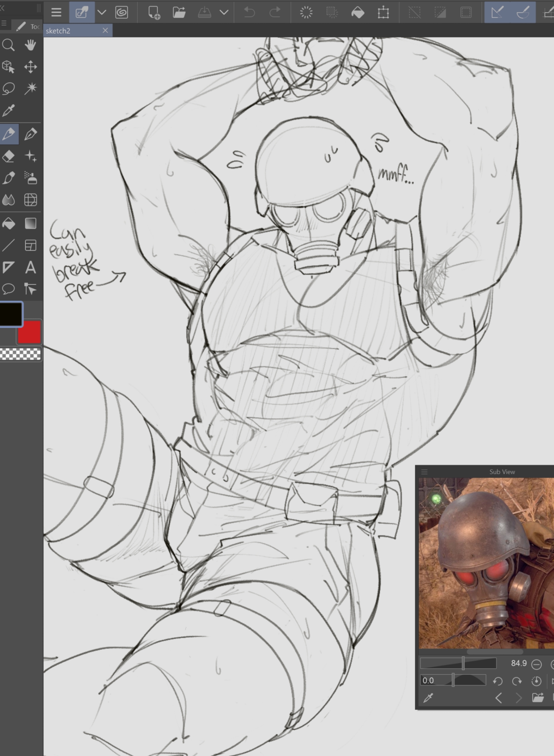Select the Zoom magnifier tool
The height and width of the screenshot is (756, 554).
[8, 45]
